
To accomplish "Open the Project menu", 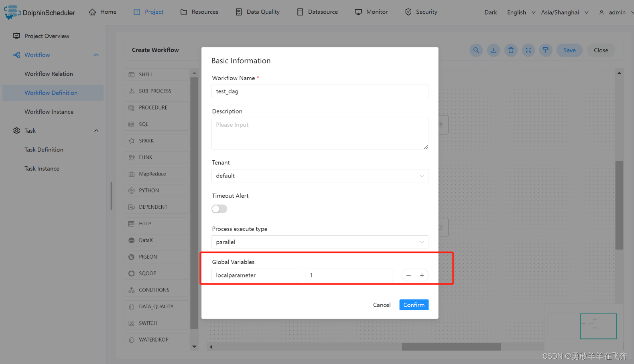I will coord(148,12).
